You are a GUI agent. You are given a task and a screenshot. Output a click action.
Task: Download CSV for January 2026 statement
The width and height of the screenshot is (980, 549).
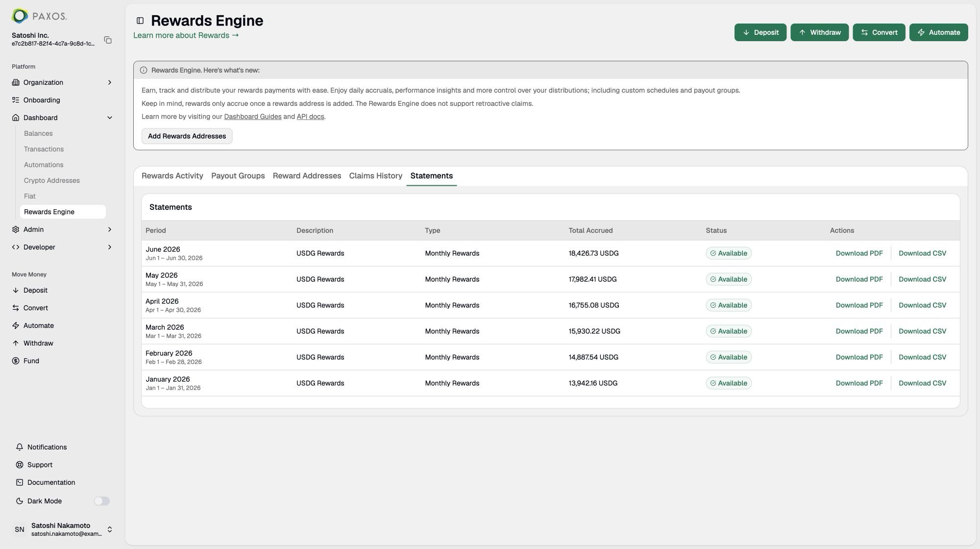click(922, 383)
